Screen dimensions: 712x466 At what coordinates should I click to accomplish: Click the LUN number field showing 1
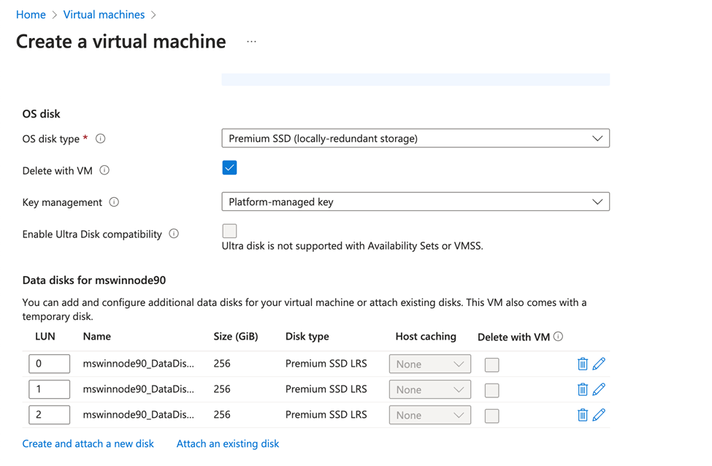click(x=49, y=389)
